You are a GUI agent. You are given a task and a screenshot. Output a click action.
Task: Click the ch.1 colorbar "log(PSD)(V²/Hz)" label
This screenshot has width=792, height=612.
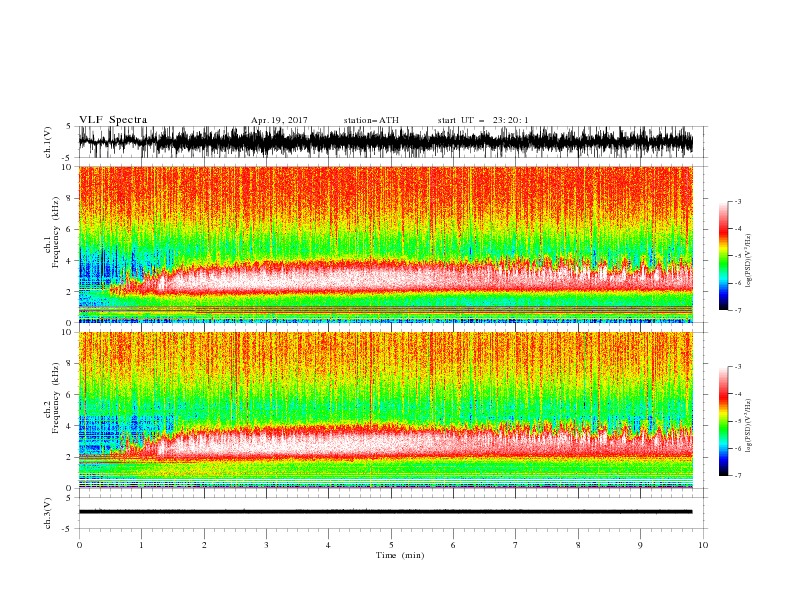[x=750, y=260]
